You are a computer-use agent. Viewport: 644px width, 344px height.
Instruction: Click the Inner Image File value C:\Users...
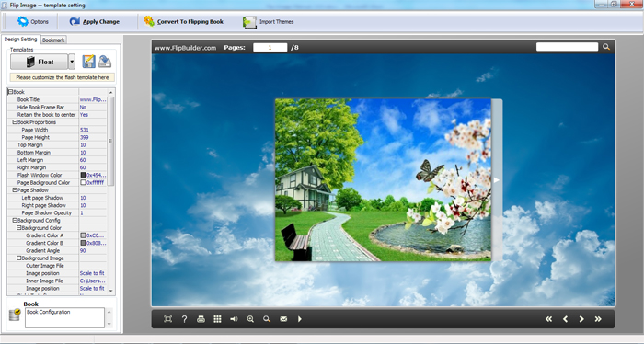[93, 281]
